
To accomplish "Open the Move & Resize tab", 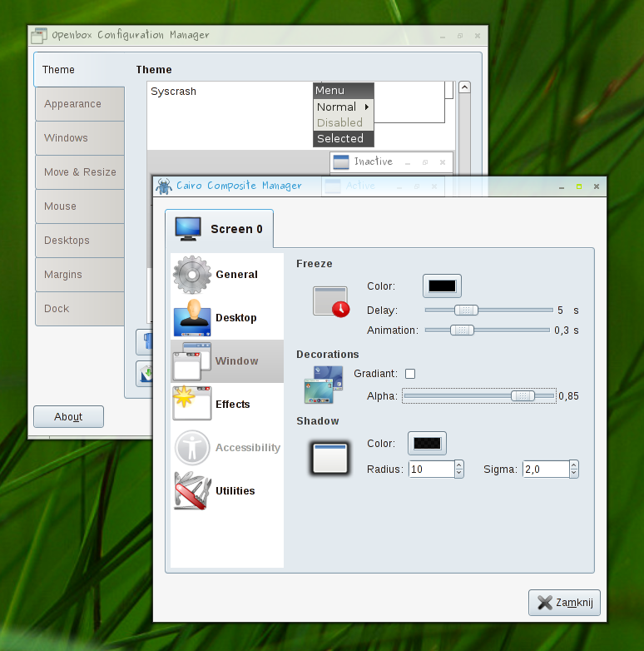I will [x=80, y=171].
